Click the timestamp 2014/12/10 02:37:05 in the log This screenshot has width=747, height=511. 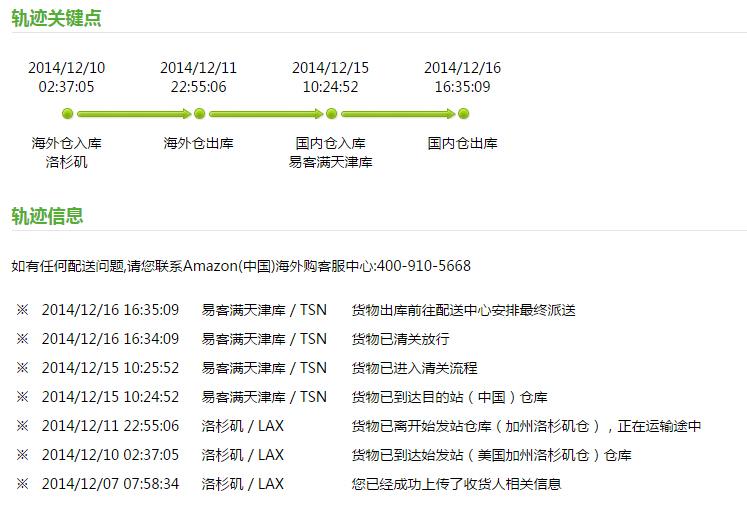point(111,455)
